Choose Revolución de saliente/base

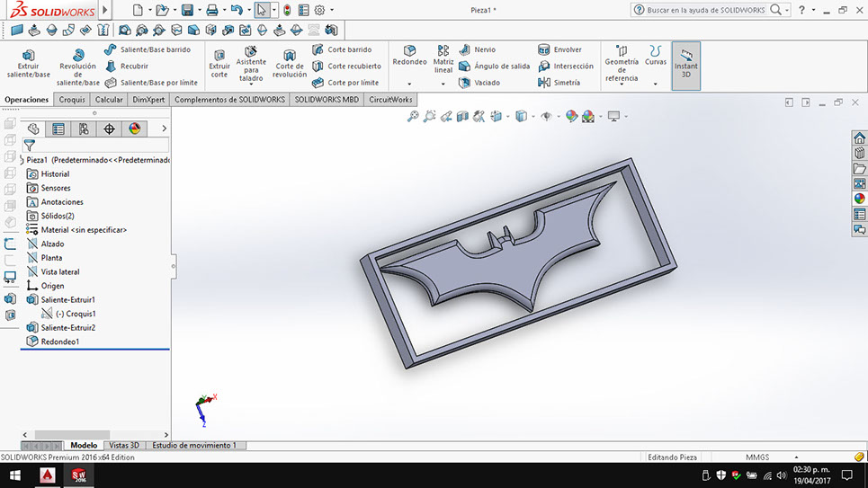(78, 67)
